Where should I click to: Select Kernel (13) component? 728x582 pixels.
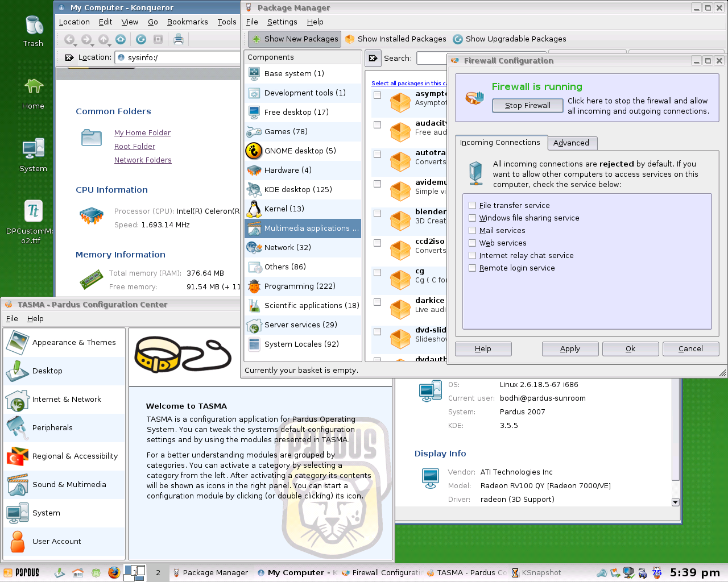coord(303,209)
